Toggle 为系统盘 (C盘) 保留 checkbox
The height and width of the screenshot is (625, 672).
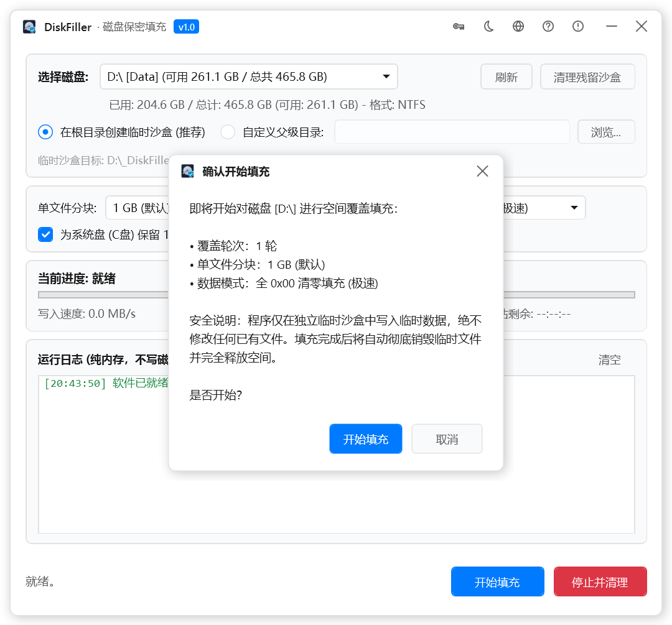point(45,234)
